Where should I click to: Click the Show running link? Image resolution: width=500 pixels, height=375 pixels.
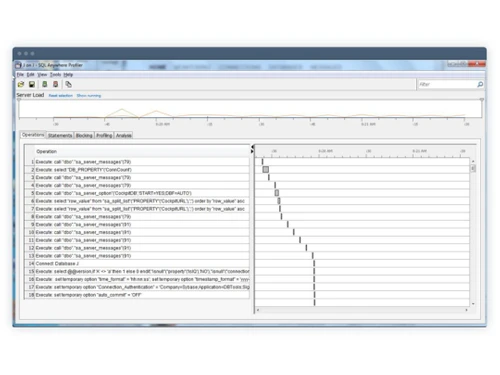89,96
